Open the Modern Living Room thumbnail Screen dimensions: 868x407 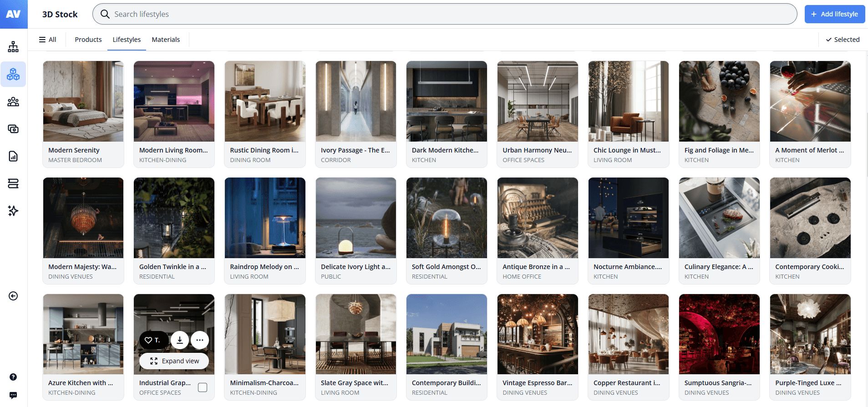pos(174,102)
